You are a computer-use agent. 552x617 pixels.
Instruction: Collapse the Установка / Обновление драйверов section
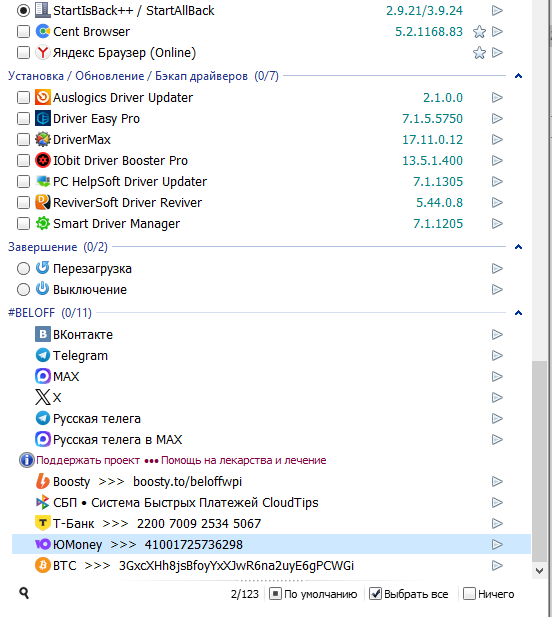point(518,76)
